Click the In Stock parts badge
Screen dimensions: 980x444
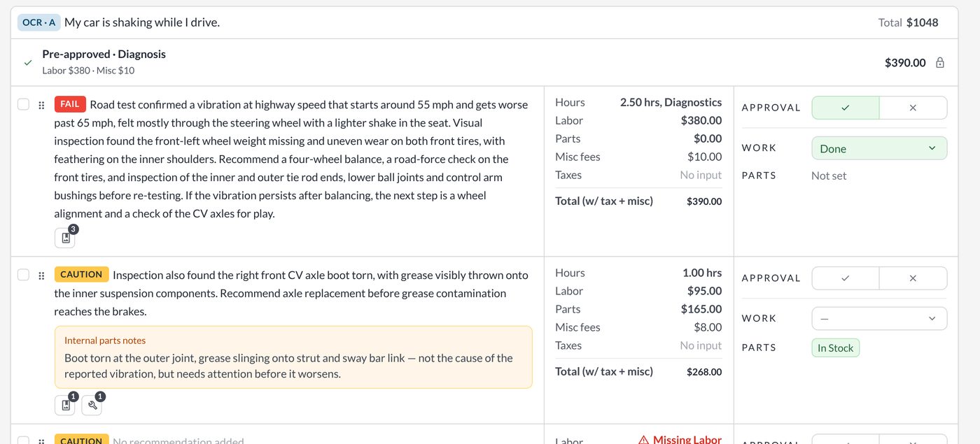point(836,348)
